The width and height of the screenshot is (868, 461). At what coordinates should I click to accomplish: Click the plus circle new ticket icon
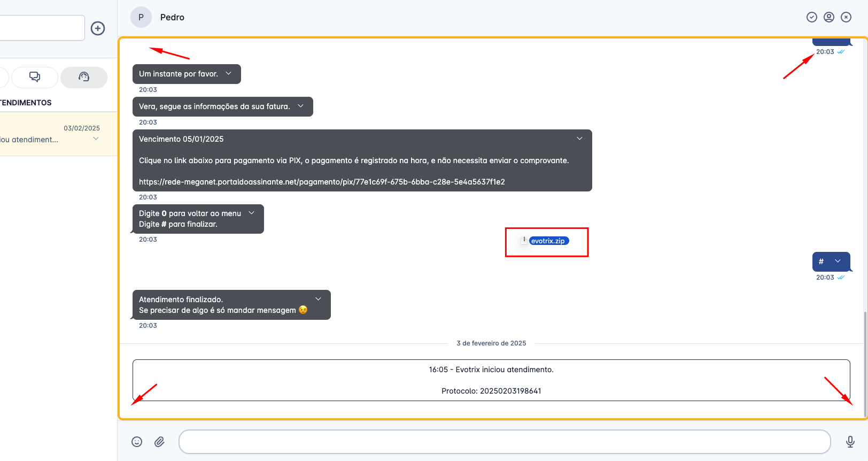coord(98,28)
